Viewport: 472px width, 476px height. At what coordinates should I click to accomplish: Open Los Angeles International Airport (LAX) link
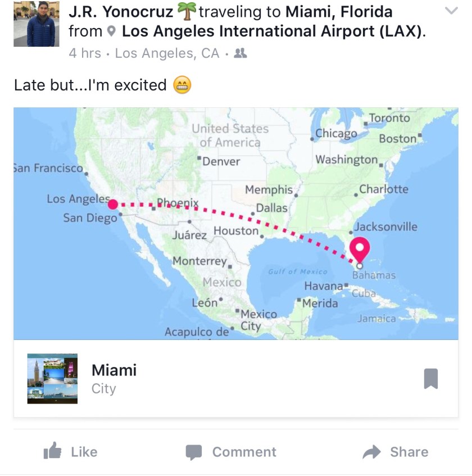coord(271,31)
